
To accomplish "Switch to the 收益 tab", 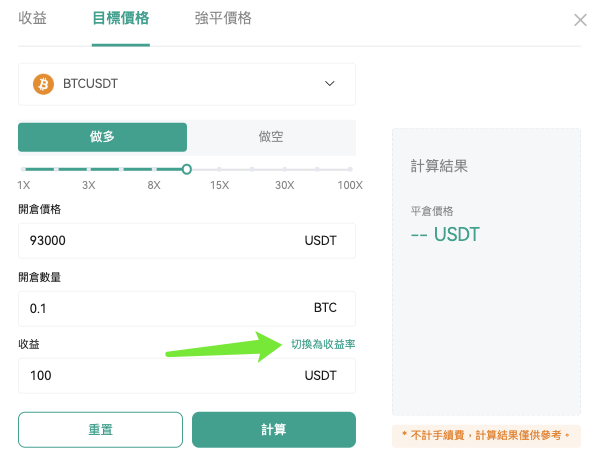I will (x=32, y=18).
